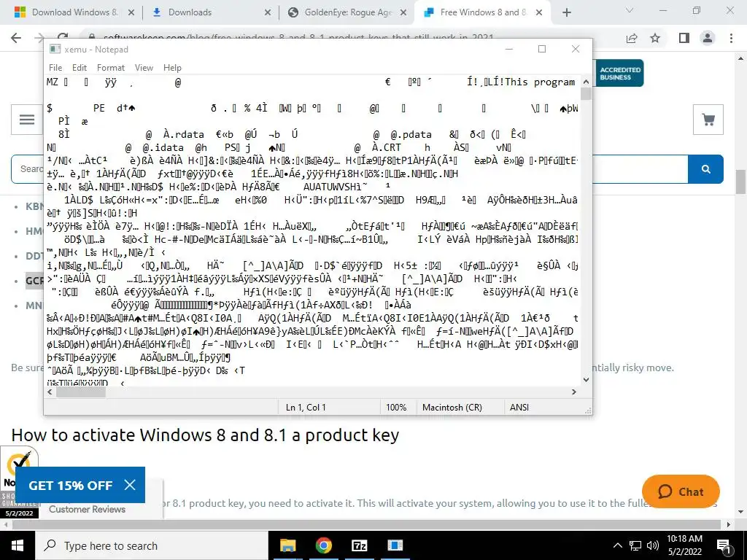Open the Notepad taskbar icon
Image resolution: width=747 pixels, height=560 pixels.
(395, 545)
